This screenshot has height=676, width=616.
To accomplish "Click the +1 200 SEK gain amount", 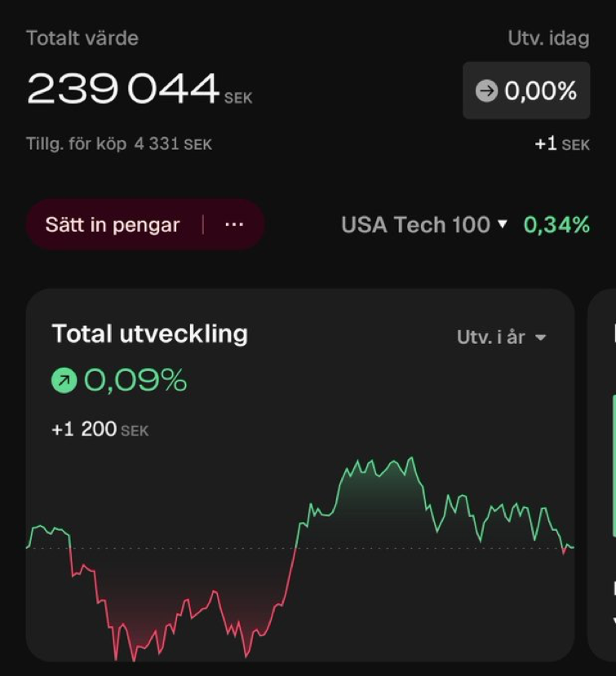I will tap(100, 430).
